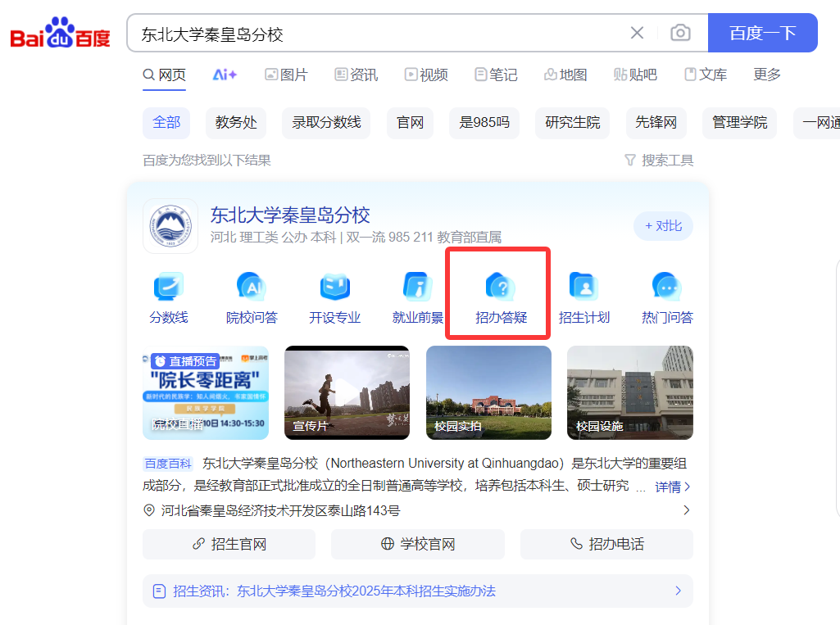Open the 招办答疑 question icon
This screenshot has width=840, height=625.
pyautogui.click(x=501, y=288)
